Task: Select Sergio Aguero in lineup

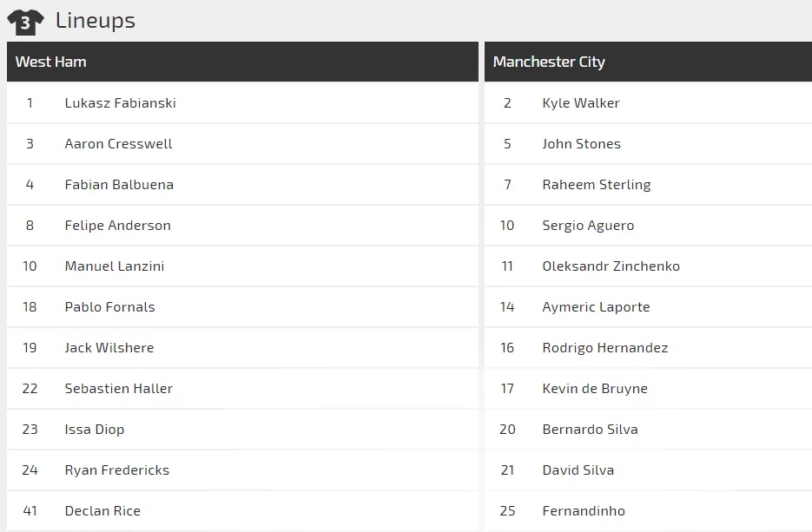Action: tap(588, 225)
